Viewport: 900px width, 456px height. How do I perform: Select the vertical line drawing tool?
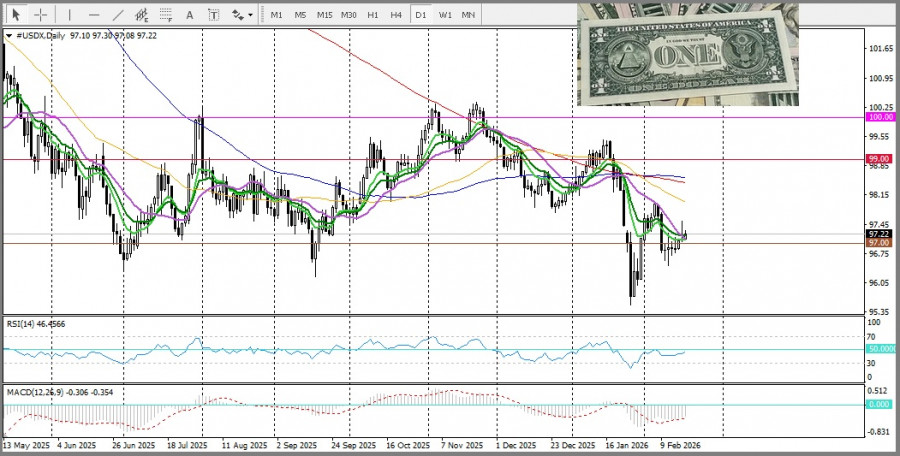(69, 15)
